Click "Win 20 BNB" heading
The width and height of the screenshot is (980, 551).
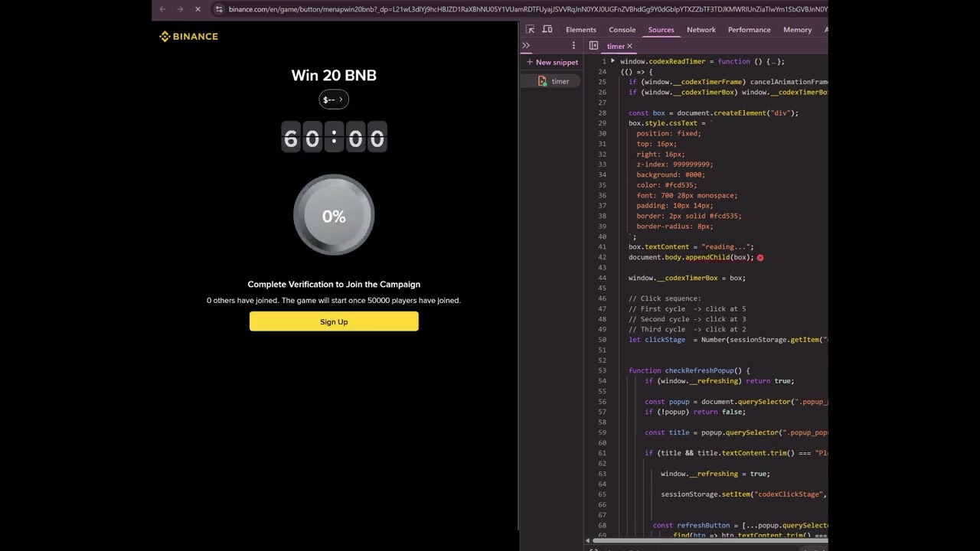click(x=334, y=75)
